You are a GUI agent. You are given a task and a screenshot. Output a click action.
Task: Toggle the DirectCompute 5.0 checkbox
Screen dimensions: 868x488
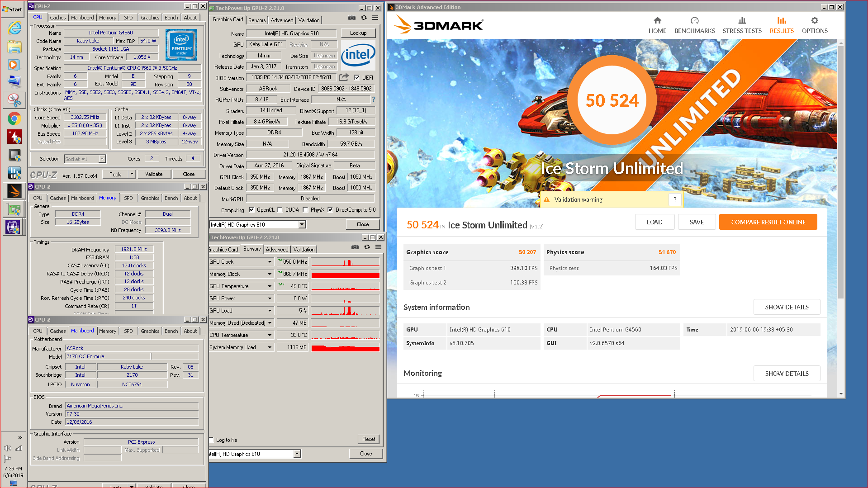[330, 210]
